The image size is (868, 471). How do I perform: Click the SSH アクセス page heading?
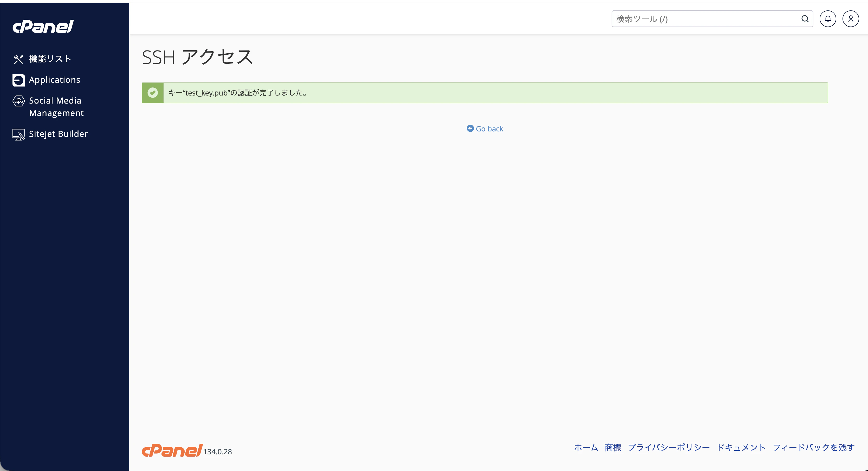197,57
